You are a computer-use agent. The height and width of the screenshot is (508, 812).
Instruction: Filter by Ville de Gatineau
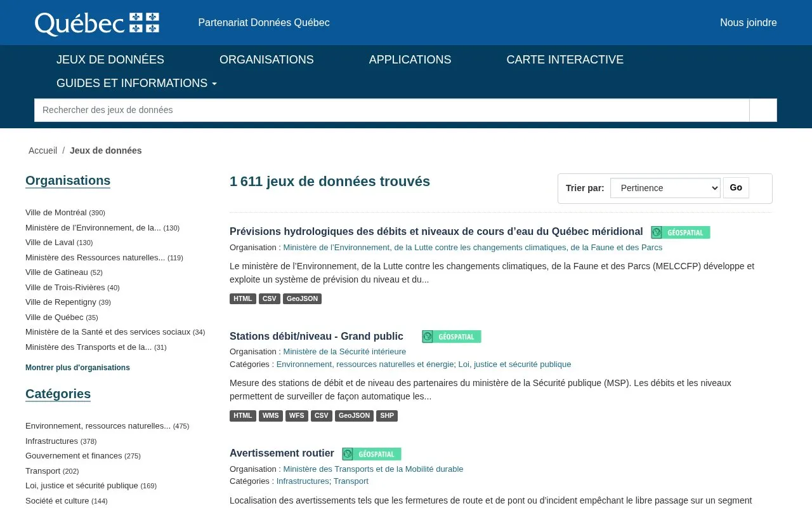click(x=64, y=272)
